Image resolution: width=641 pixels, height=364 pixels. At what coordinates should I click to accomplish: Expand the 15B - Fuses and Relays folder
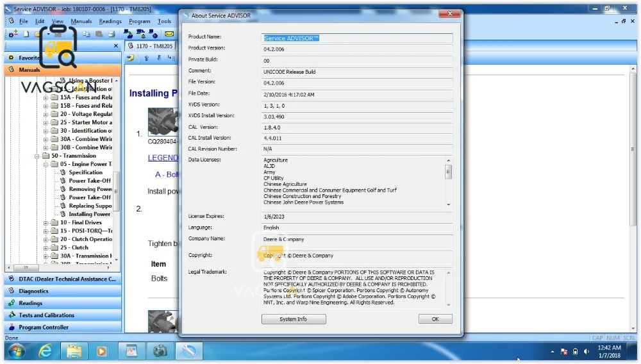(x=46, y=106)
